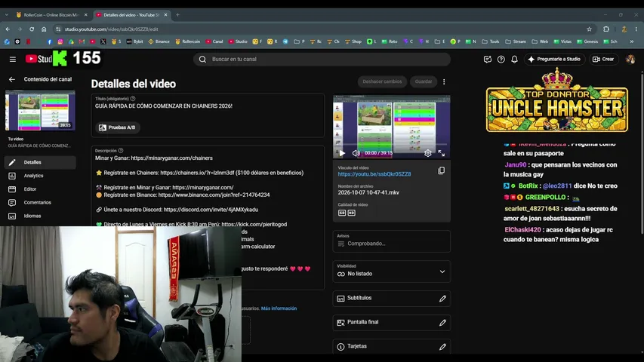Viewport: 644px width, 362px height.
Task: Click the Pruebas A/B button
Action: 118,127
